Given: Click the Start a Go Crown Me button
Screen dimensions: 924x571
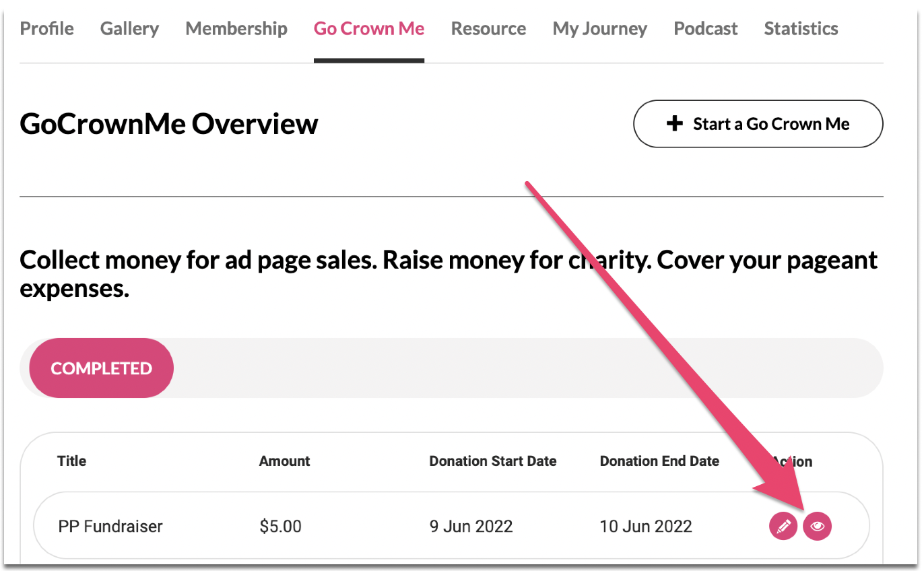Looking at the screenshot, I should tap(758, 124).
